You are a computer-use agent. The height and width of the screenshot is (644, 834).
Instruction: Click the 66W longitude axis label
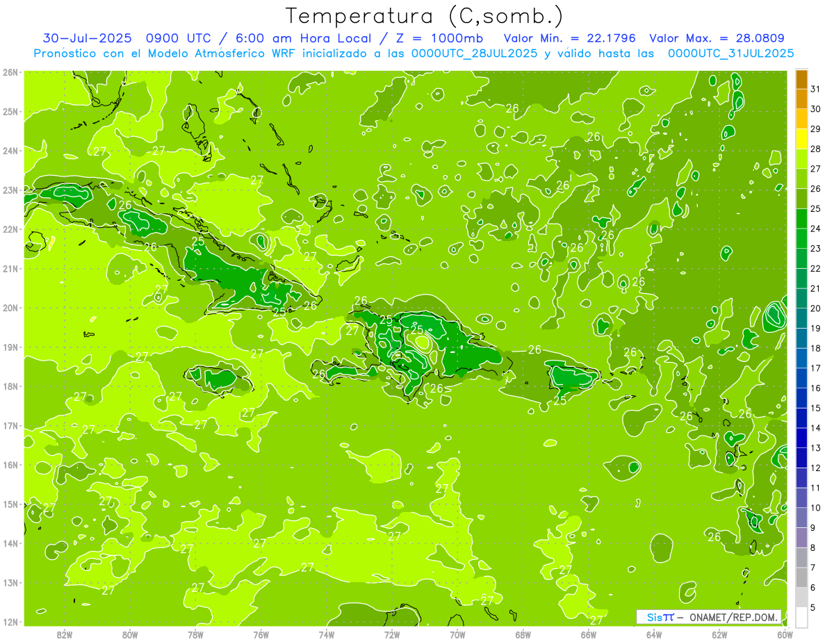point(588,634)
